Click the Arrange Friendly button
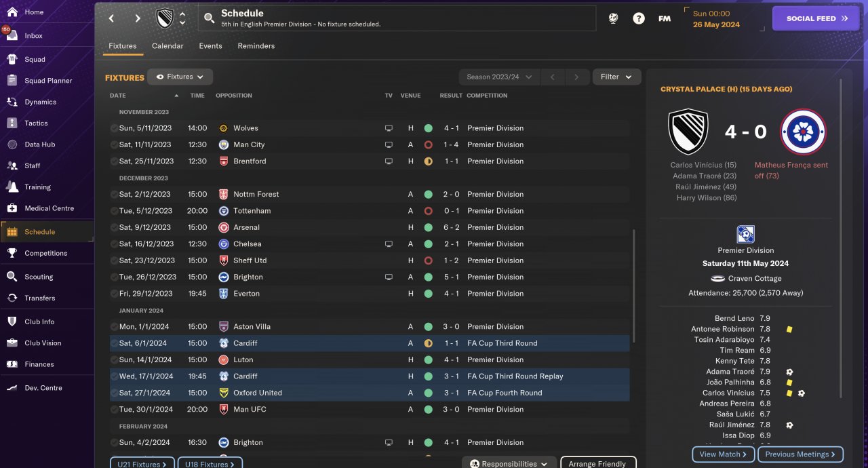868x468 pixels. (x=597, y=464)
